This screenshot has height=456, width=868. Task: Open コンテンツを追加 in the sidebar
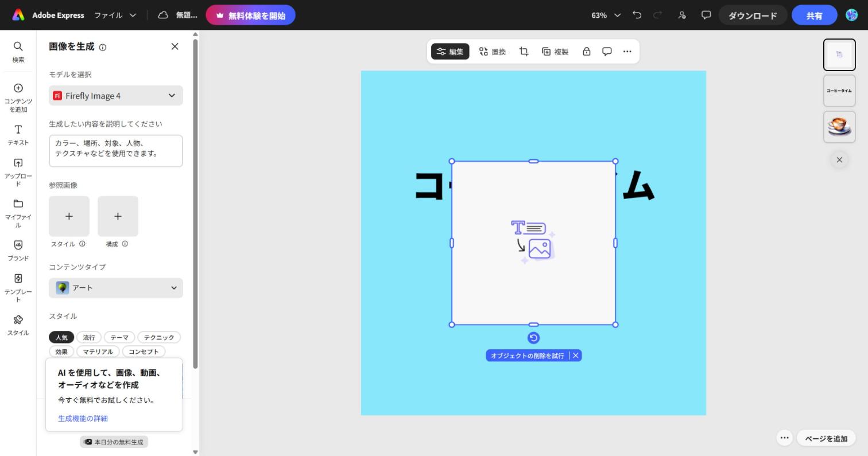click(18, 98)
